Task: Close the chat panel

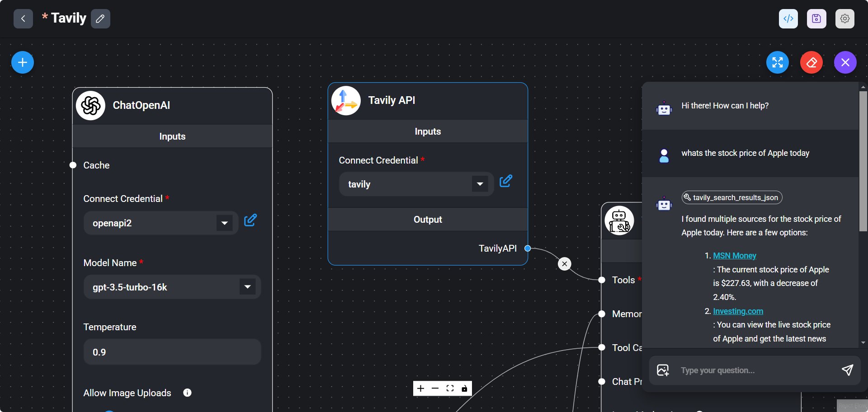Action: [845, 62]
